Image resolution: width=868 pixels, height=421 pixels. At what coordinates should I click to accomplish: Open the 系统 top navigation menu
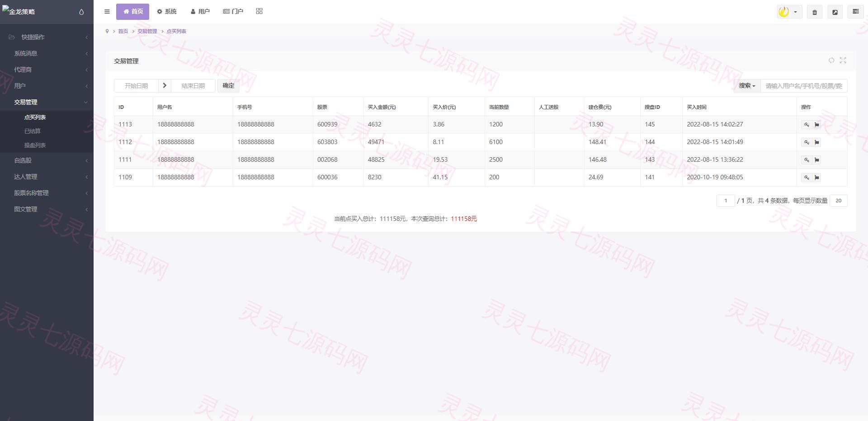(x=166, y=12)
